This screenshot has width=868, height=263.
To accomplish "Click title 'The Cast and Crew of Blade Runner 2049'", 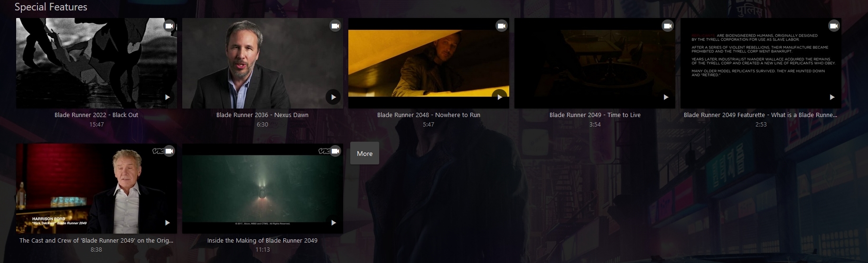I will click(96, 241).
